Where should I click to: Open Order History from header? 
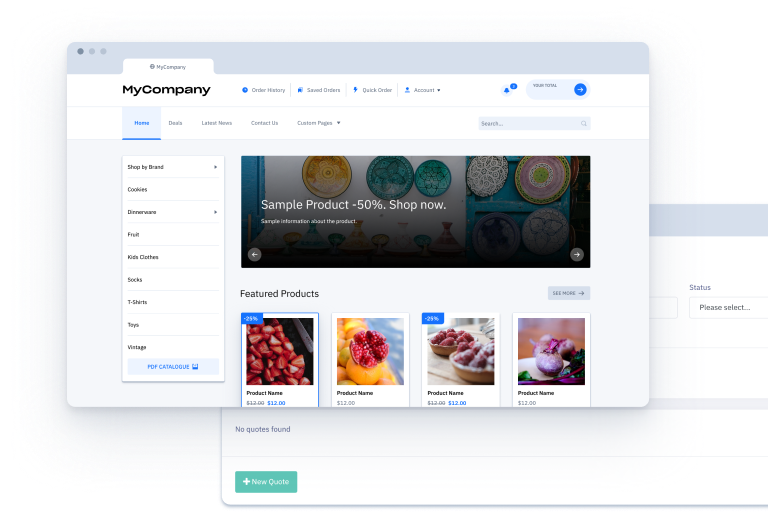264,90
